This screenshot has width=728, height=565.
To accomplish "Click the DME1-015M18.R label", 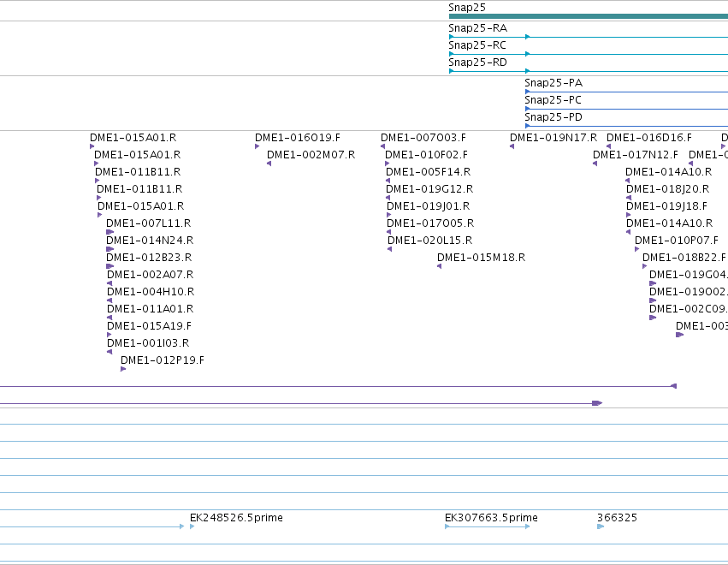I will click(482, 258).
